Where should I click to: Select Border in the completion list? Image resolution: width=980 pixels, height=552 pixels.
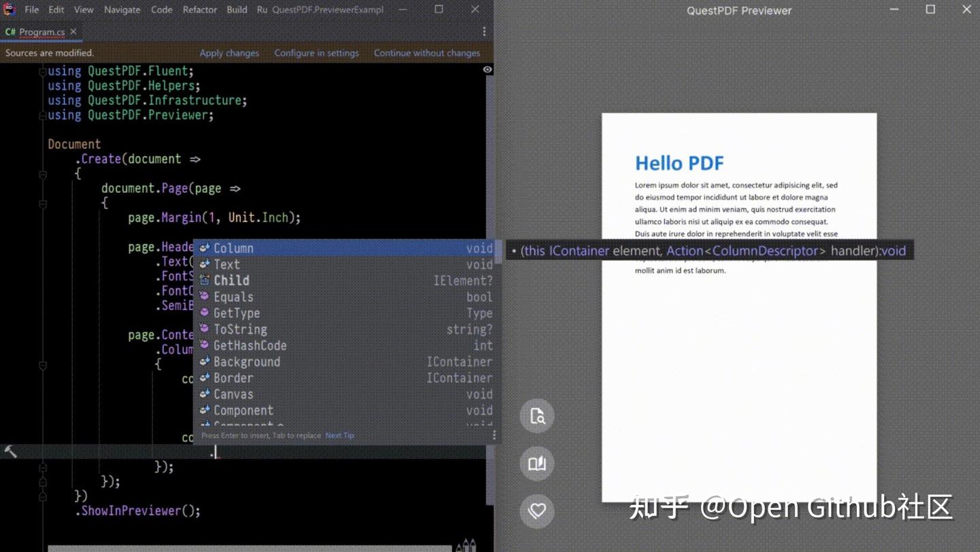(346, 378)
